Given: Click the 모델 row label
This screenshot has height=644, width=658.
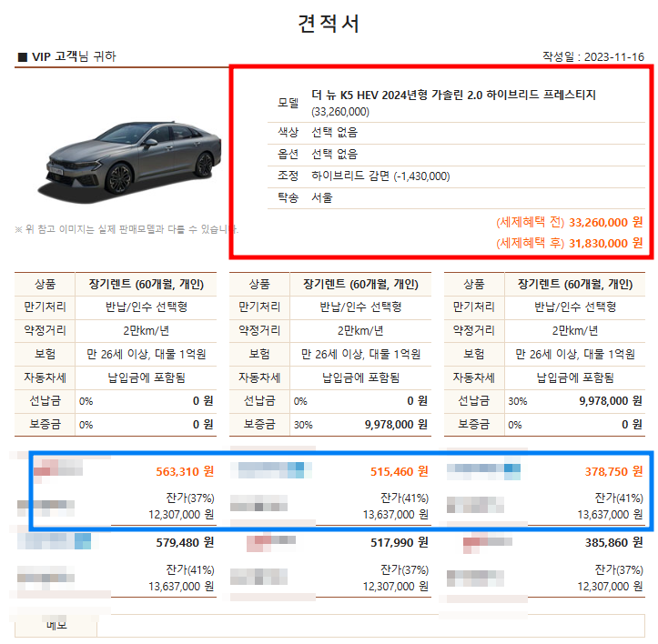Looking at the screenshot, I should point(288,103).
